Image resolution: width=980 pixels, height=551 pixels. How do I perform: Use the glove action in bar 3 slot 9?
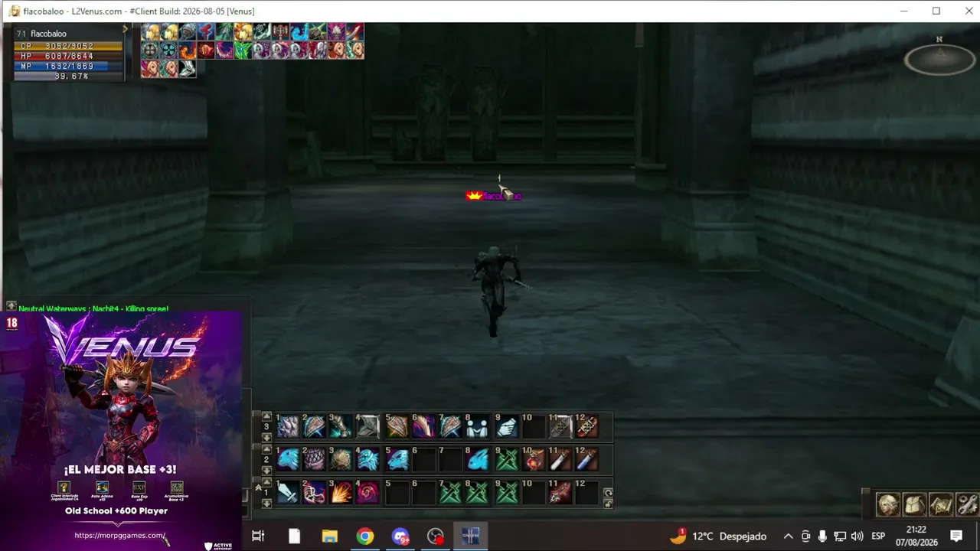507,426
